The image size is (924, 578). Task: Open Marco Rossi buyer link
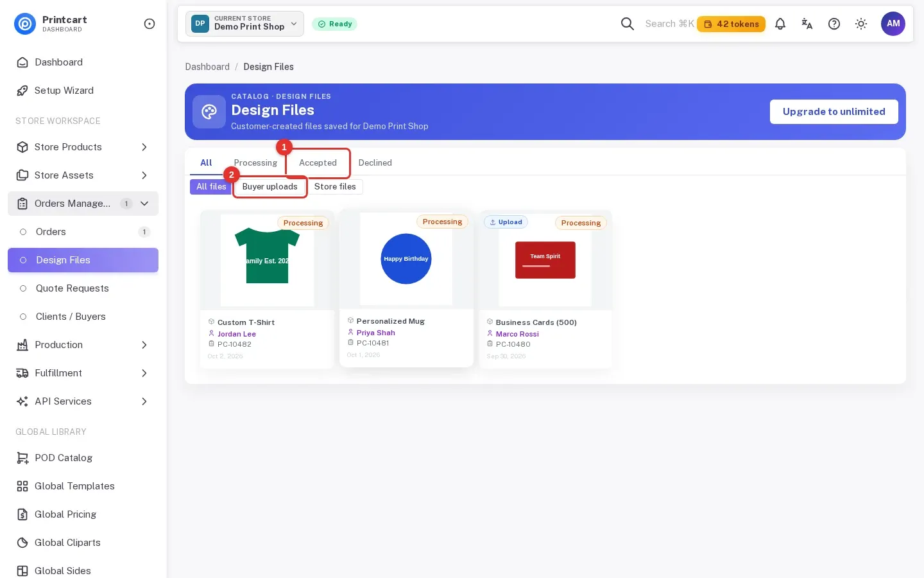(x=517, y=334)
